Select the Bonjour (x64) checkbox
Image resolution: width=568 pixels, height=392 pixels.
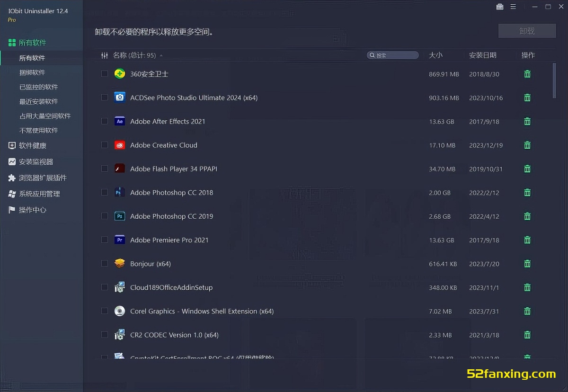[x=105, y=263]
